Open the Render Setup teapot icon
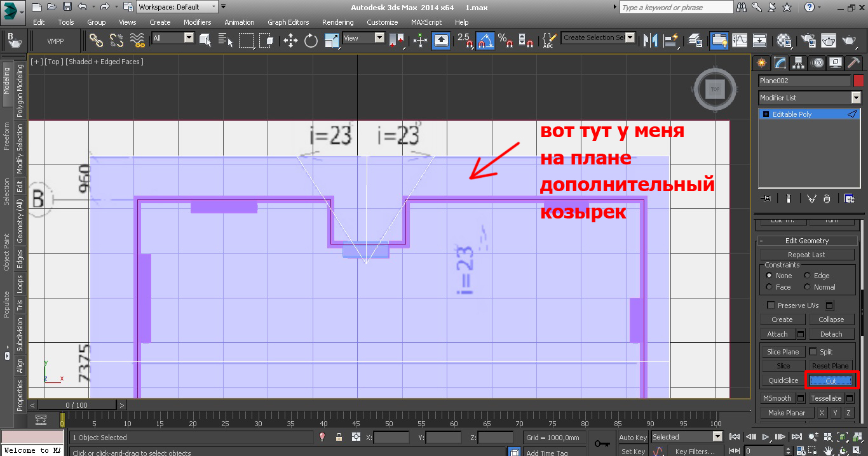 [808, 41]
